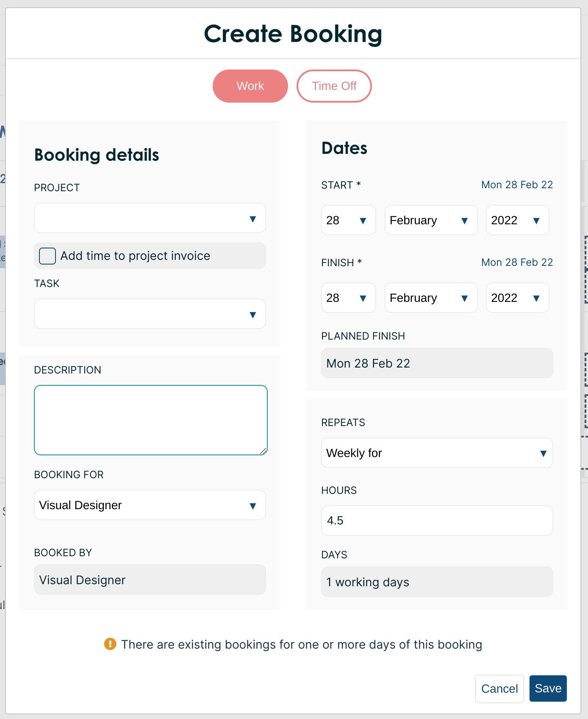This screenshot has width=588, height=719.
Task: Open the Finish year dropdown
Action: (517, 298)
